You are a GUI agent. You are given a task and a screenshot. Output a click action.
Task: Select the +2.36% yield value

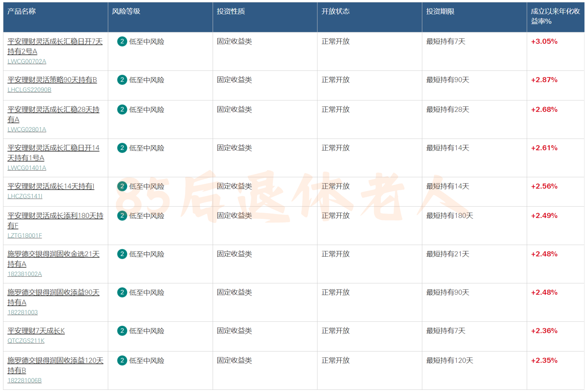click(x=544, y=331)
